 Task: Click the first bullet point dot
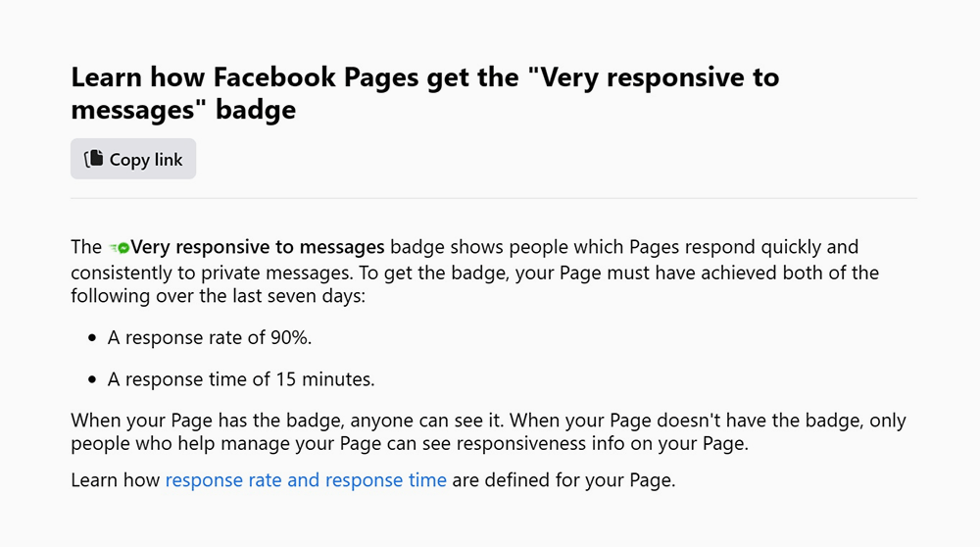click(x=92, y=338)
